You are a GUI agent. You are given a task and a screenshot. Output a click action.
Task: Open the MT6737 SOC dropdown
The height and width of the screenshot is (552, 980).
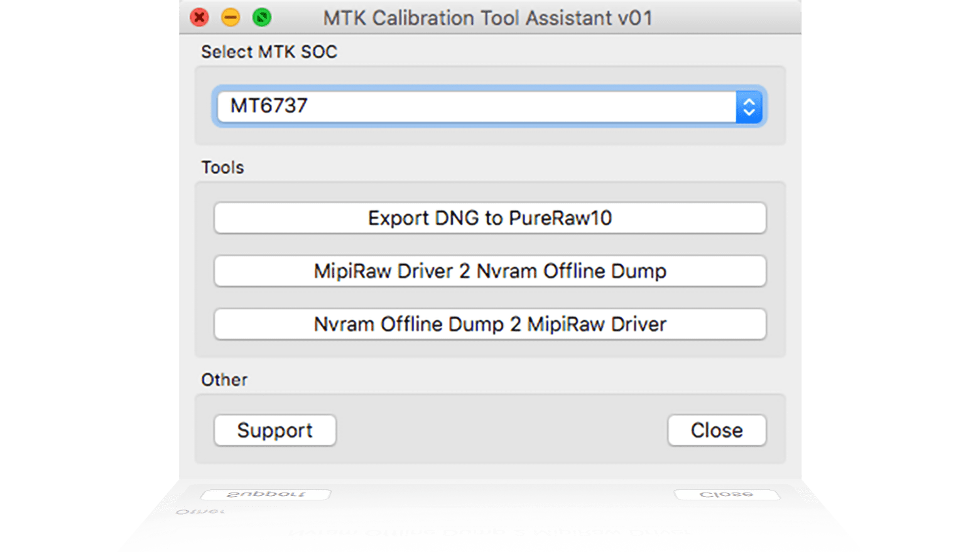(x=477, y=106)
